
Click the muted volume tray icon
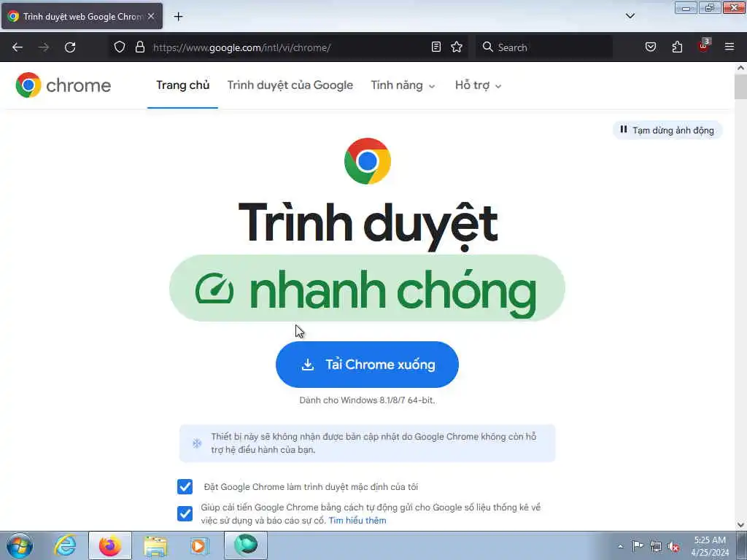pos(673,547)
